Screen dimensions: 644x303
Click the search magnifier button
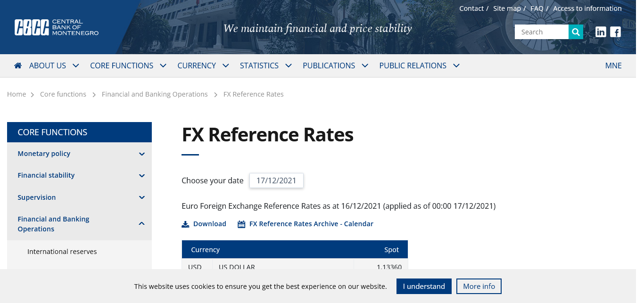coord(576,32)
